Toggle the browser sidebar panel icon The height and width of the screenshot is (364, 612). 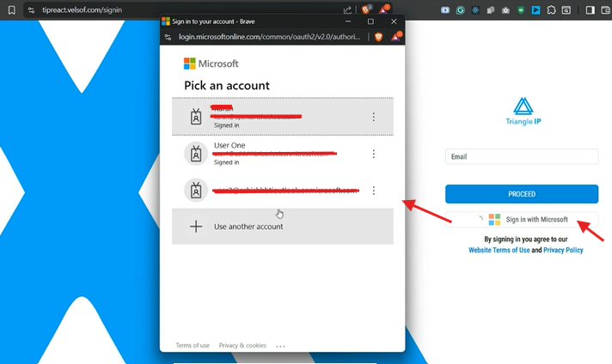tap(591, 10)
